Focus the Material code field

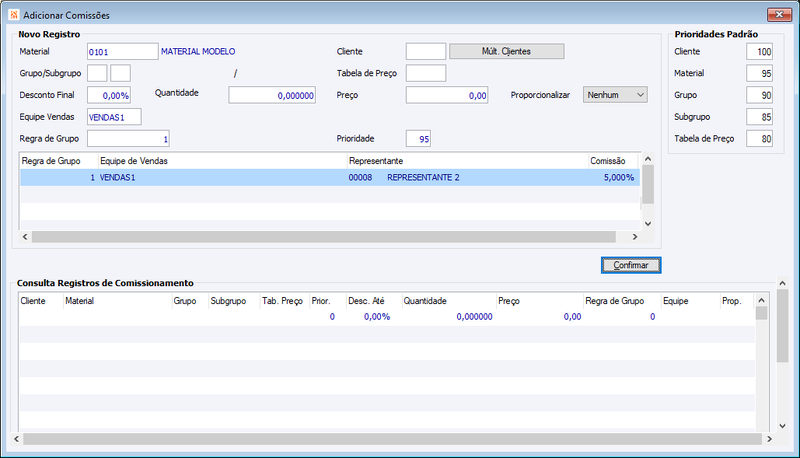(122, 52)
